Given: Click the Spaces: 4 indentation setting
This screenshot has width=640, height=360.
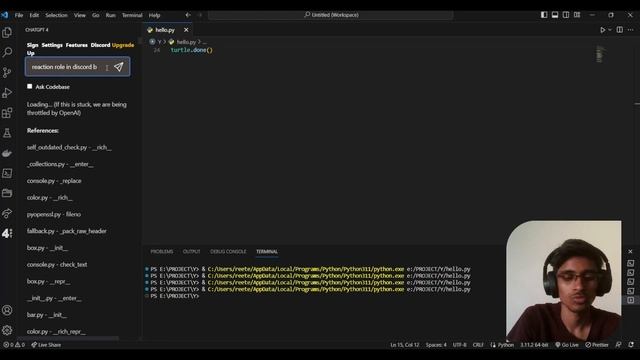Looking at the screenshot, I should click(436, 345).
